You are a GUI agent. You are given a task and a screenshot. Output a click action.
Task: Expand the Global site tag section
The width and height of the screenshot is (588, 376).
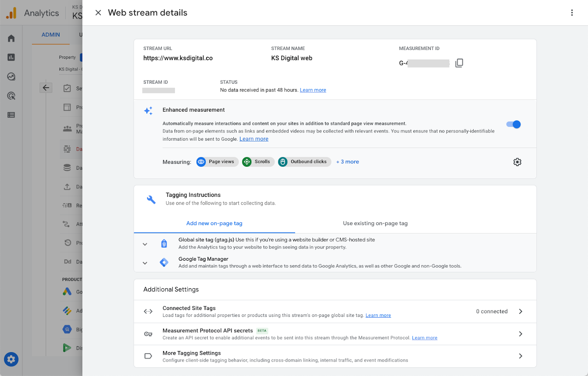tap(145, 244)
